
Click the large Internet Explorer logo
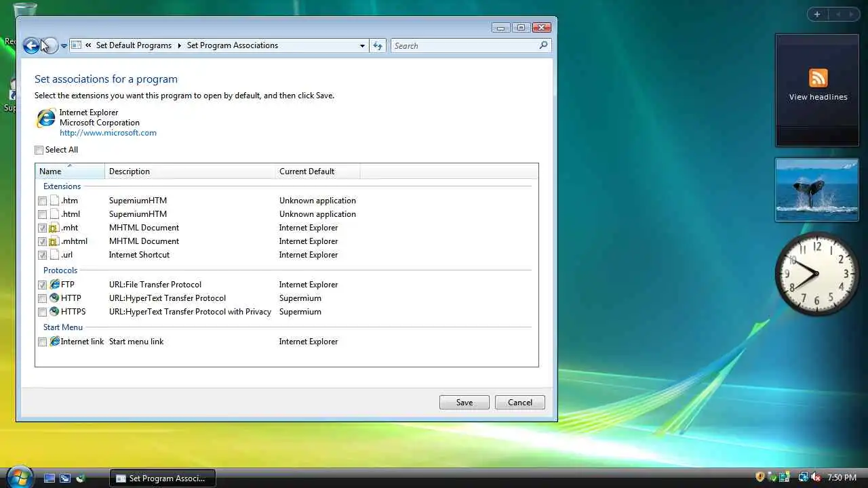pyautogui.click(x=45, y=119)
